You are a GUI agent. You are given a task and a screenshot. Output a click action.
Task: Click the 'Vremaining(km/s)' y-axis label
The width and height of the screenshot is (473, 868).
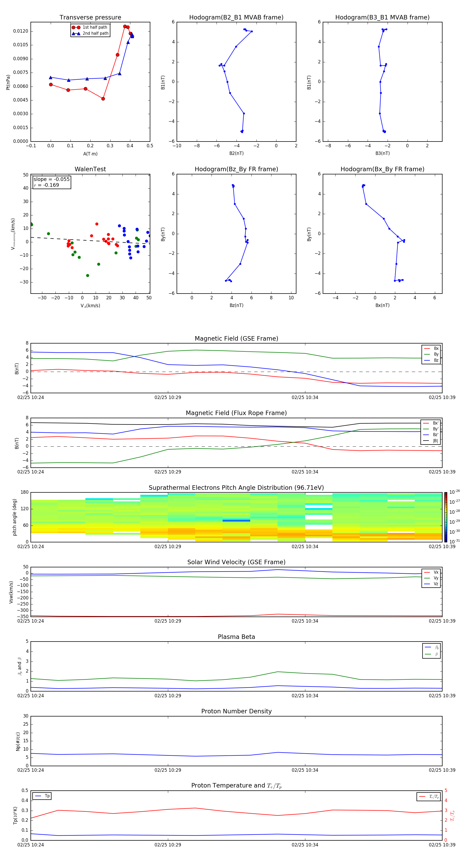pos(13,234)
